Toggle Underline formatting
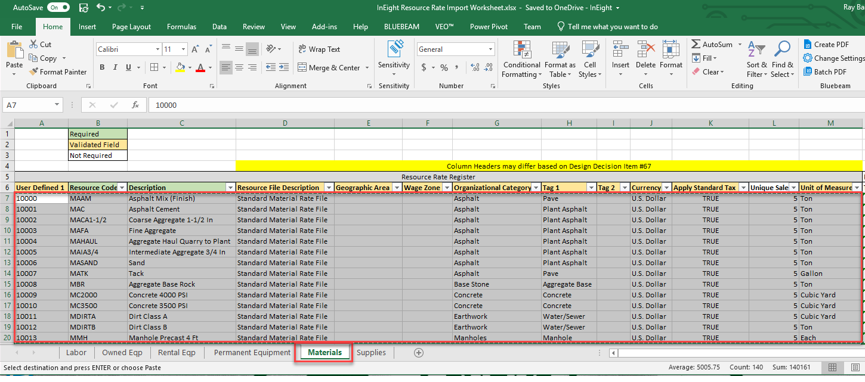 coord(129,67)
